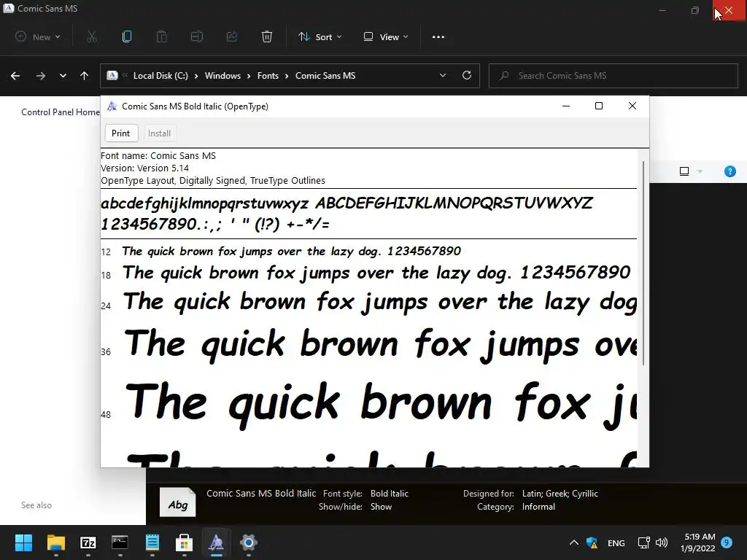Viewport: 747px width, 560px height.
Task: Go up one folder level arrow
Action: click(85, 76)
